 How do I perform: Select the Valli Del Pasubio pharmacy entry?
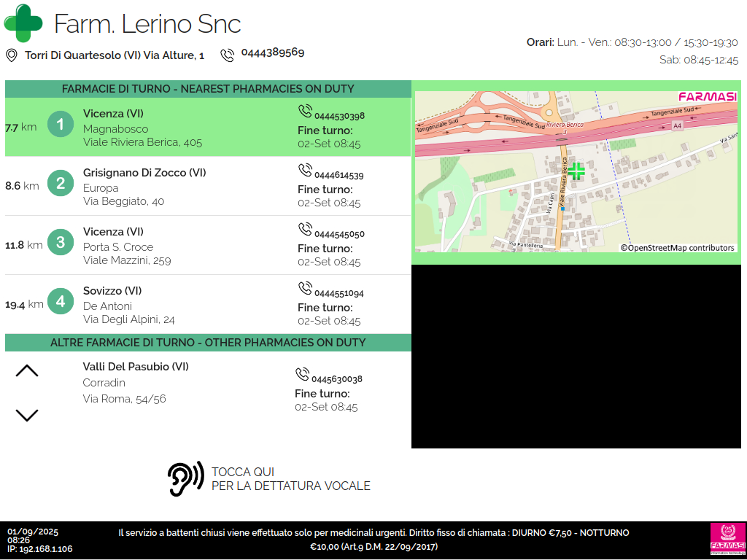[x=136, y=367]
